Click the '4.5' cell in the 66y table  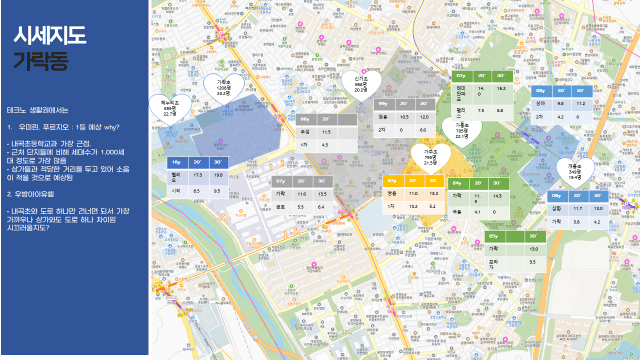[x=326, y=145]
